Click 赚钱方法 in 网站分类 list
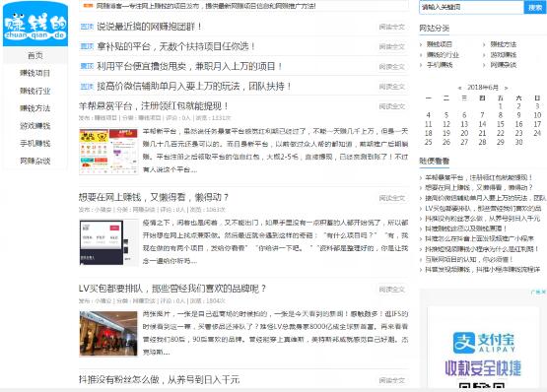547x392 pixels. tap(503, 44)
